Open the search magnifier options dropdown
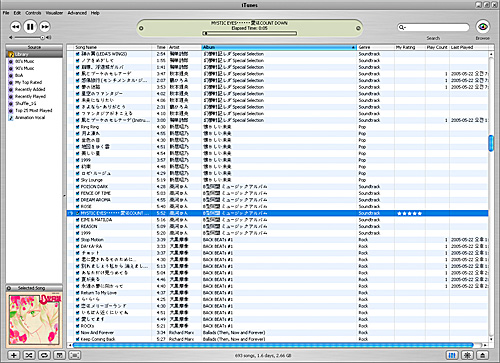 pos(403,27)
